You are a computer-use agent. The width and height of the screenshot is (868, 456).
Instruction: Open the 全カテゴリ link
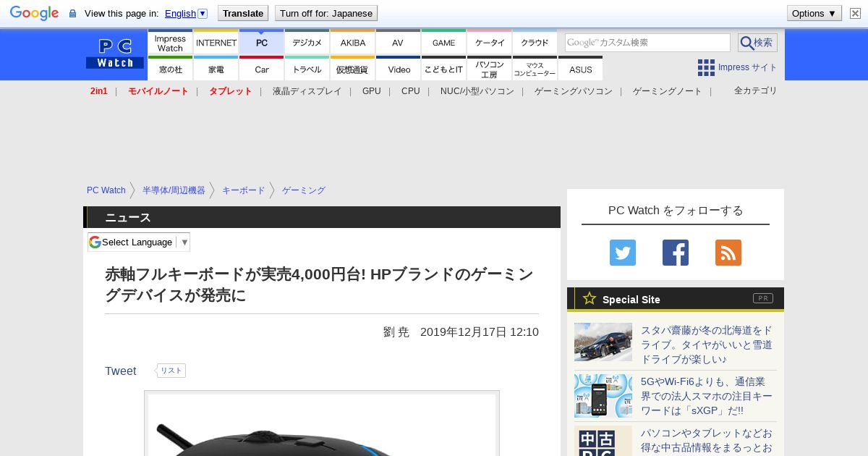(x=756, y=90)
